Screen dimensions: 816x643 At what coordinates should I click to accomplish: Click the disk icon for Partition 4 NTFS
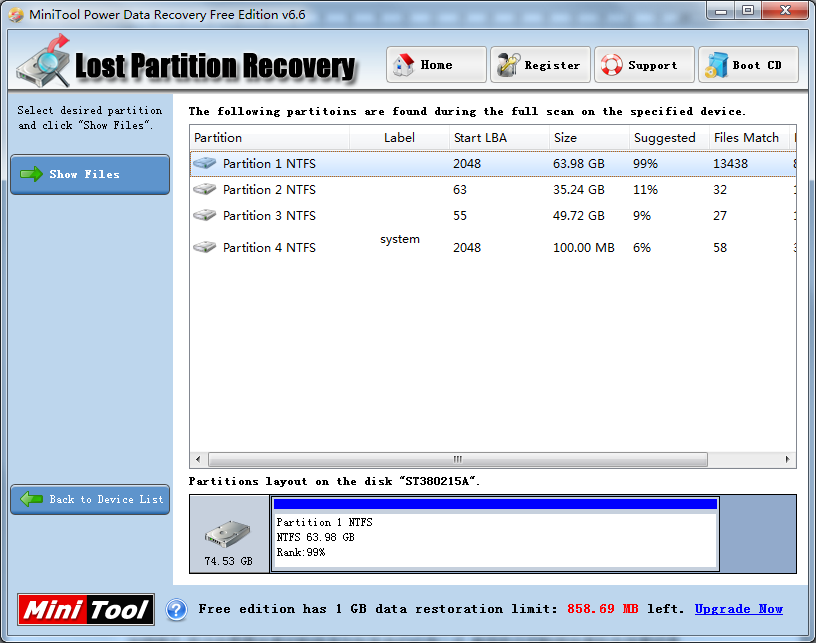pos(205,247)
